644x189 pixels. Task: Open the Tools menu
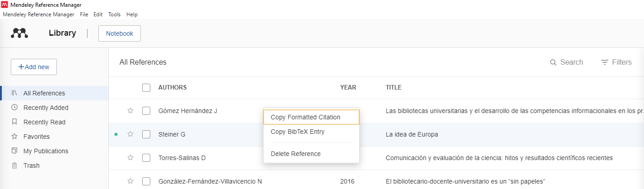pyautogui.click(x=115, y=14)
